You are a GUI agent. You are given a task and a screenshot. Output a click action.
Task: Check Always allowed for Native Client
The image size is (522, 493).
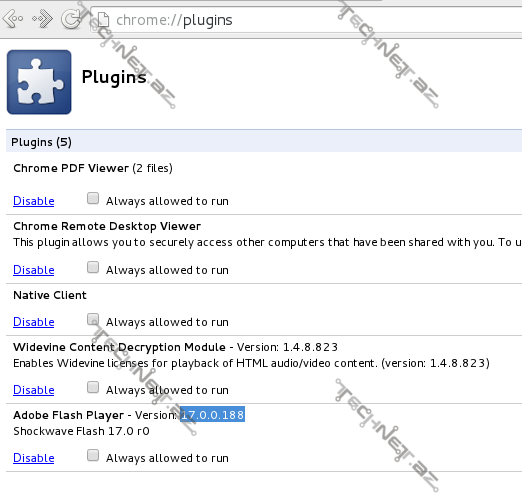93,319
